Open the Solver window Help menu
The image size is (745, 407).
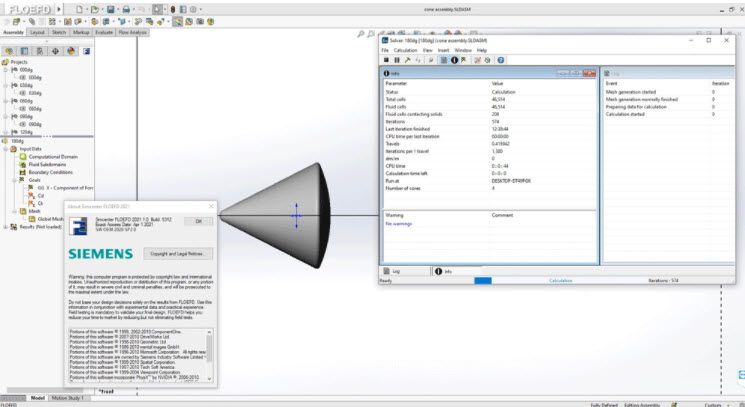482,50
